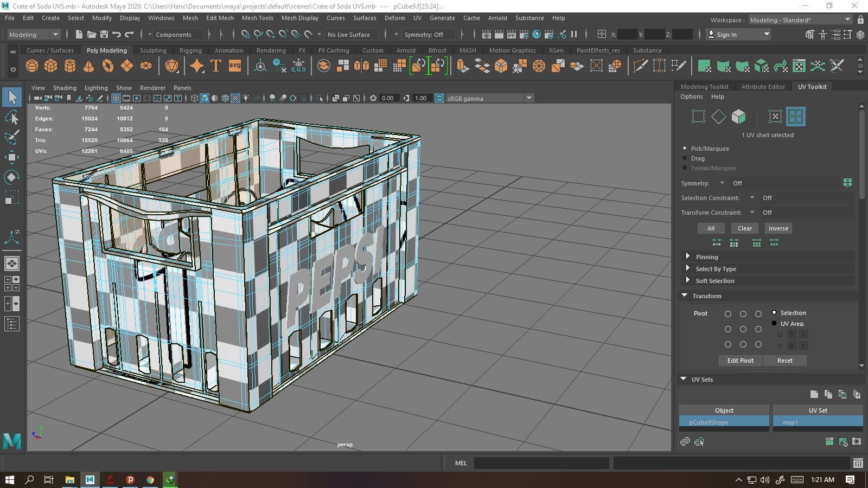Switch to the Modeling Toolkit tab

click(x=704, y=87)
